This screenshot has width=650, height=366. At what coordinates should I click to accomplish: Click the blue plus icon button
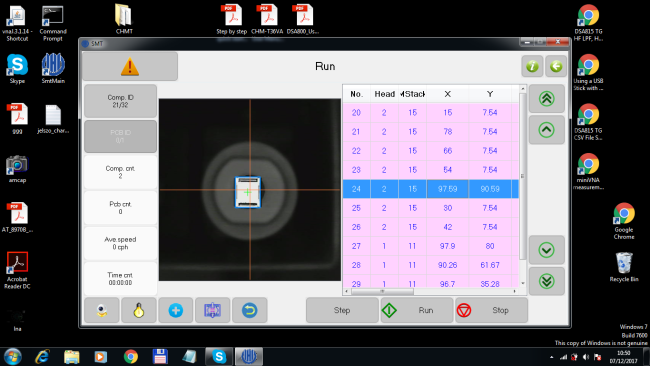click(175, 310)
